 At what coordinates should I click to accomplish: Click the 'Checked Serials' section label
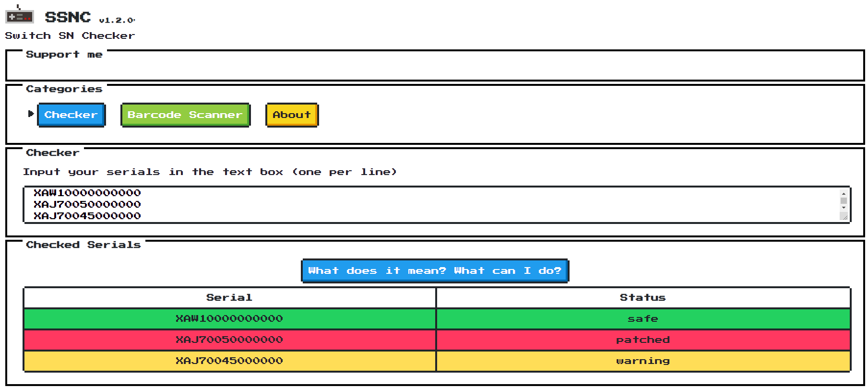click(x=83, y=245)
